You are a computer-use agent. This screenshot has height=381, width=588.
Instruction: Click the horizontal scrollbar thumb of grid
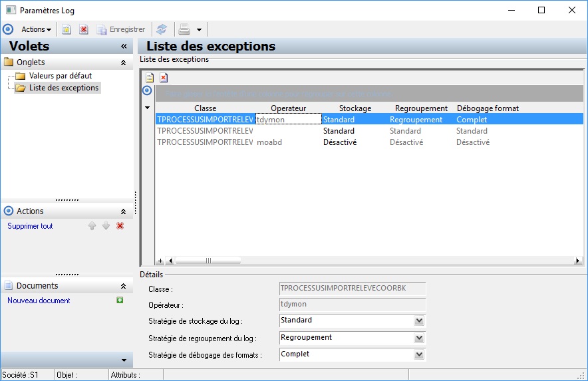pos(208,261)
